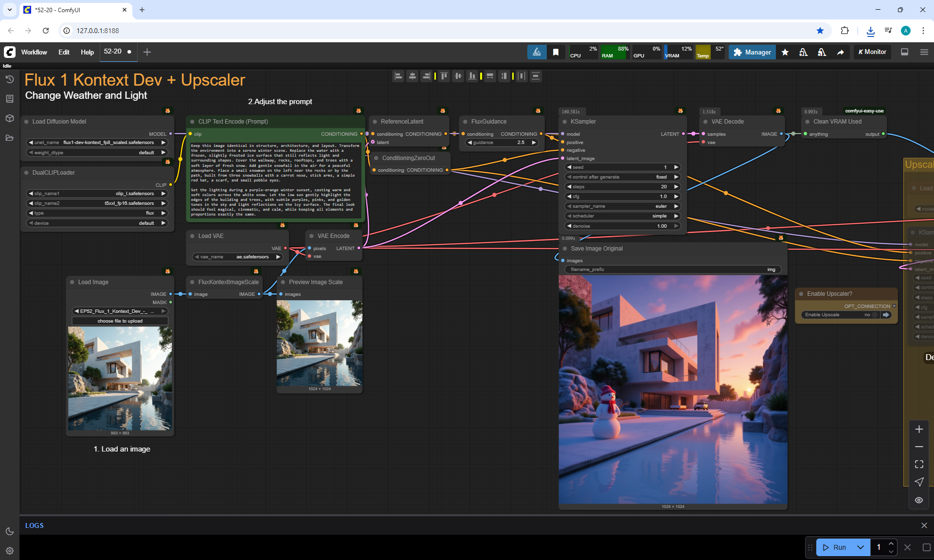Expand the Run button dropdown arrow
This screenshot has height=560, width=934.
860,547
